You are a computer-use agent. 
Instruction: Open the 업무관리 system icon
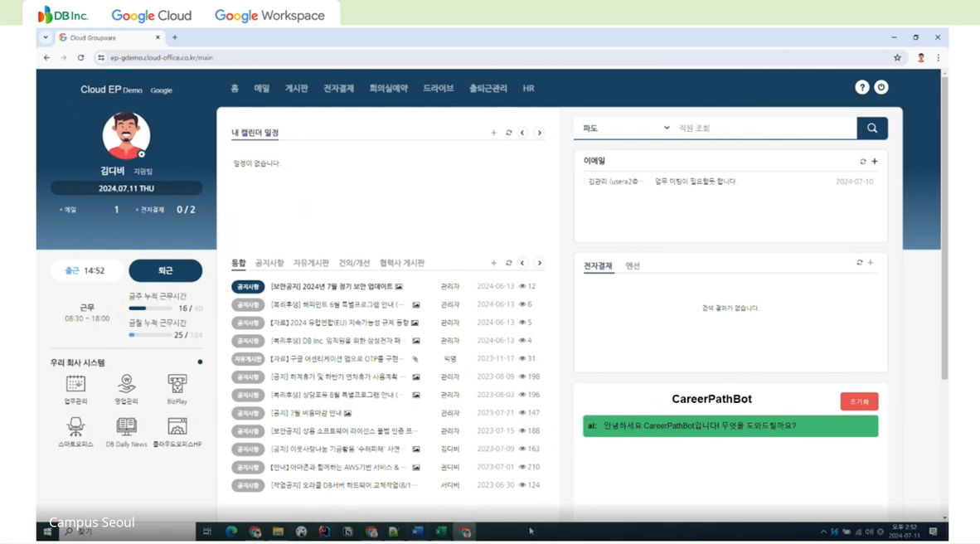pos(75,389)
